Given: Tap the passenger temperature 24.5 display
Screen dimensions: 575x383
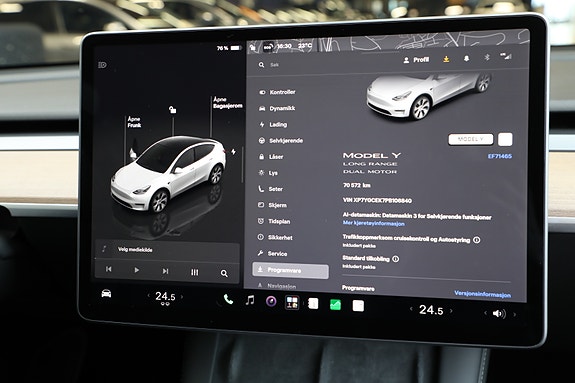Looking at the screenshot, I should coord(431,310).
